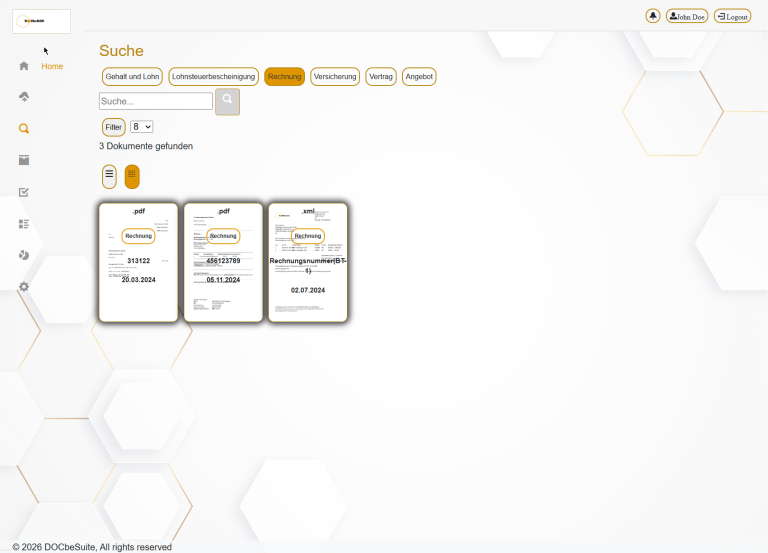Open the invoice document numbered 313122
This screenshot has width=768, height=553.
click(x=138, y=262)
